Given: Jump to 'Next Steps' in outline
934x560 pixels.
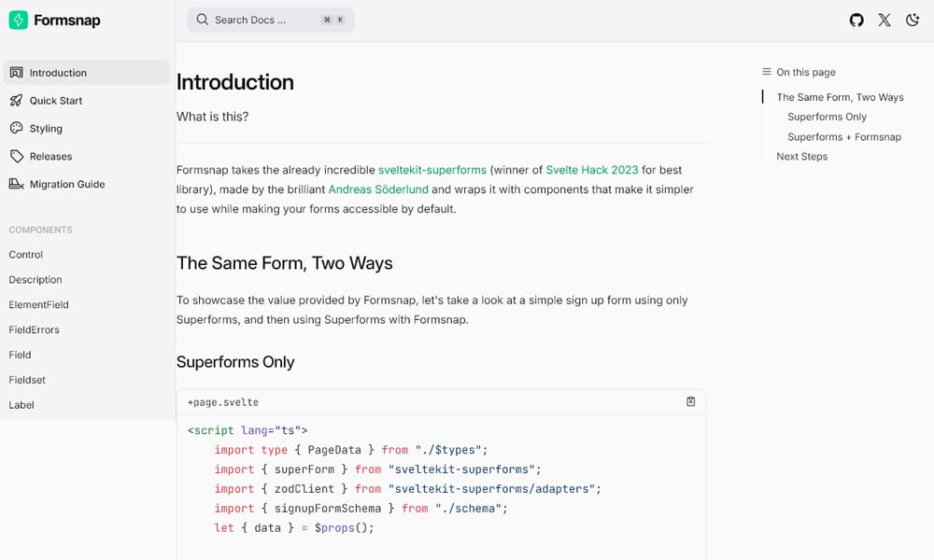Looking at the screenshot, I should click(x=801, y=157).
